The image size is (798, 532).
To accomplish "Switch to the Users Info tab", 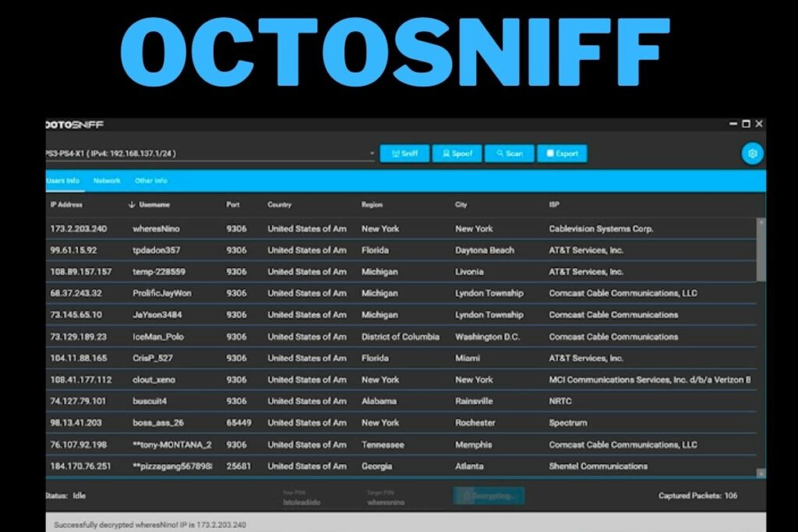I will click(62, 181).
